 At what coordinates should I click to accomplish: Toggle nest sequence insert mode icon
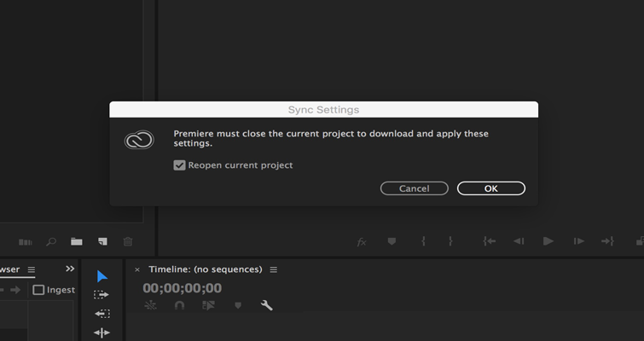click(x=150, y=305)
